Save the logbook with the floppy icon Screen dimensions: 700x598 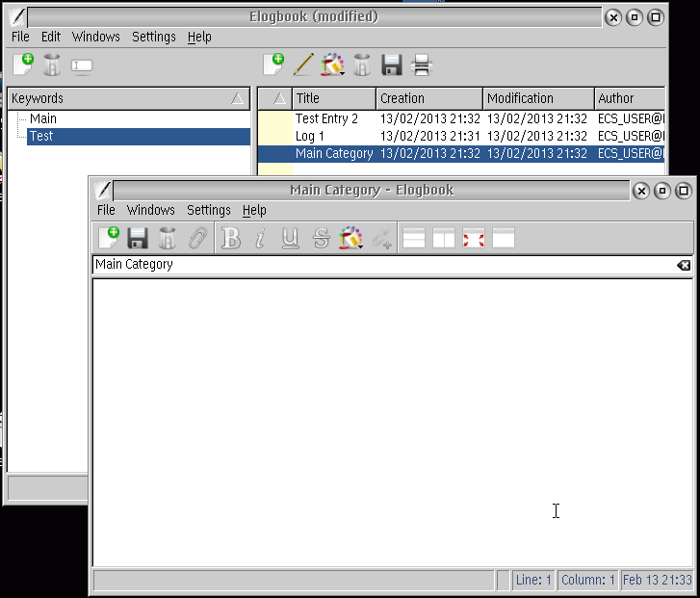[x=391, y=65]
